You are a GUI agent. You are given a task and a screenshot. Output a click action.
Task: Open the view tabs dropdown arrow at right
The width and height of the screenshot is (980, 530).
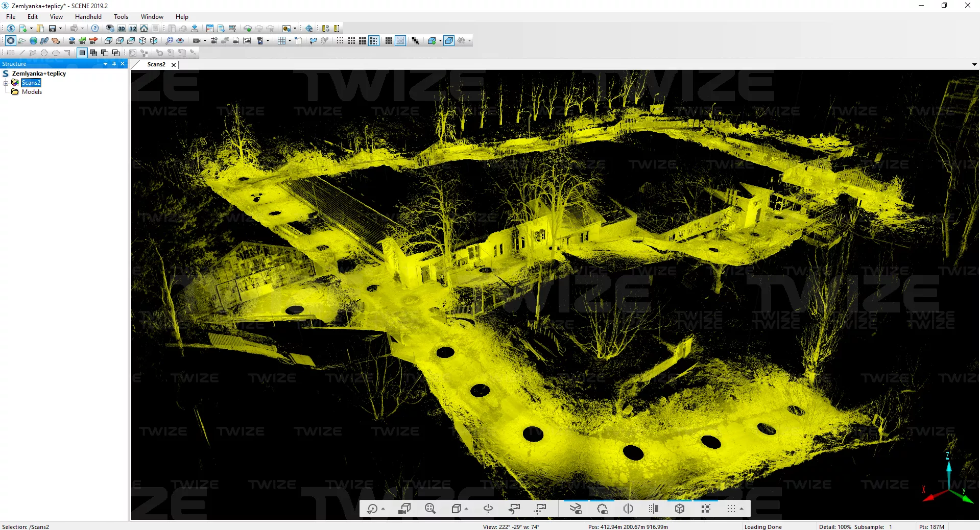pos(974,65)
